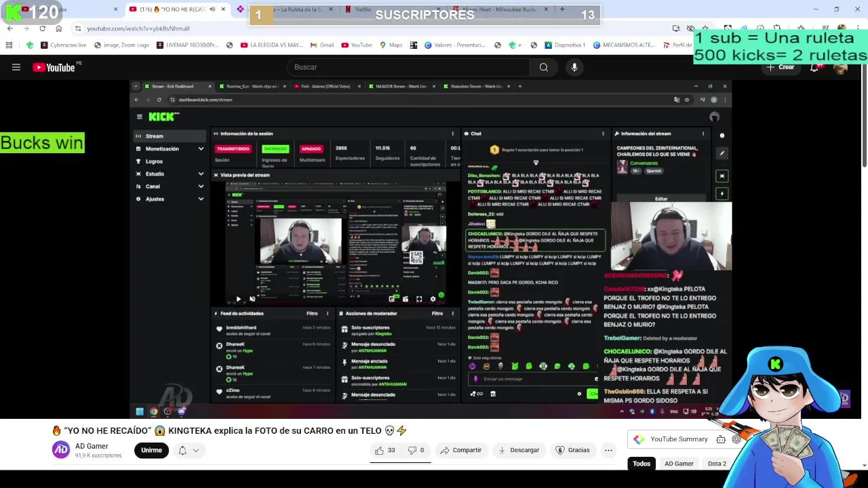Open the notification bell dropdown beside Unirme
This screenshot has height=488, width=868.
pyautogui.click(x=188, y=450)
